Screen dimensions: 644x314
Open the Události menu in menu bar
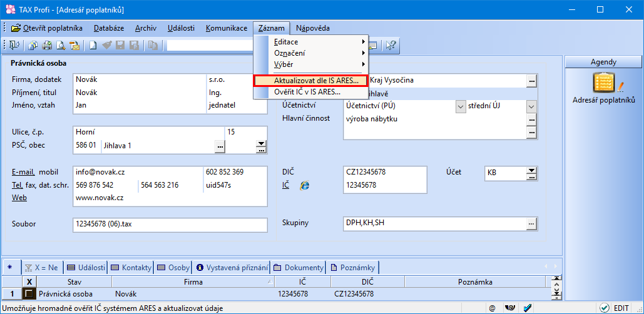pos(181,28)
